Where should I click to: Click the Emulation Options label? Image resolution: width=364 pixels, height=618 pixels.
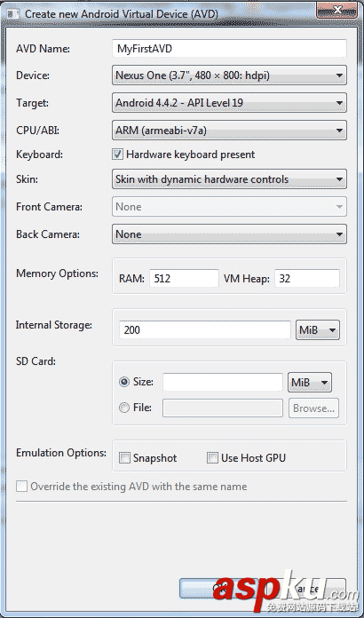click(x=61, y=453)
